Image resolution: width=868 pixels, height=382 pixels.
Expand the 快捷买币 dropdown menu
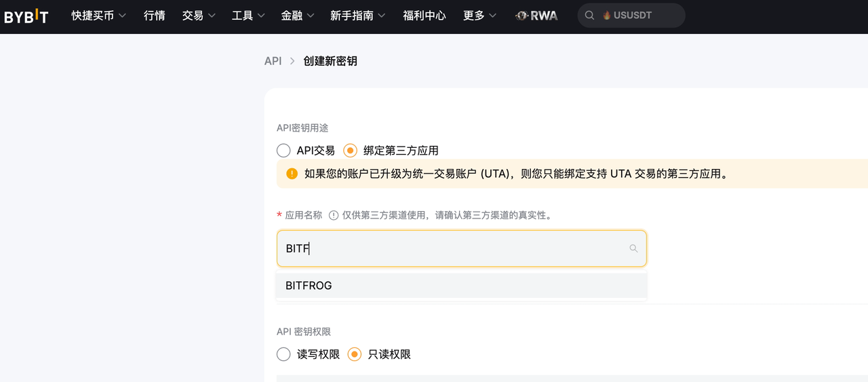[x=99, y=16]
